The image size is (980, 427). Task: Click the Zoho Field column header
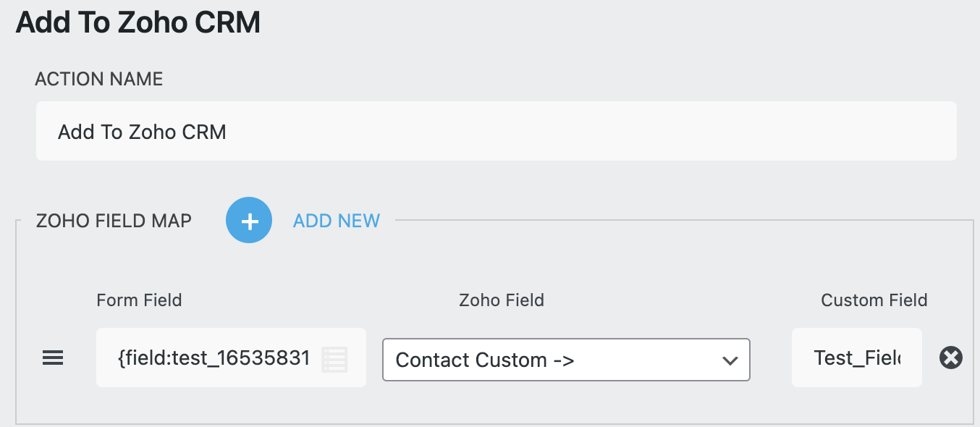pos(502,300)
